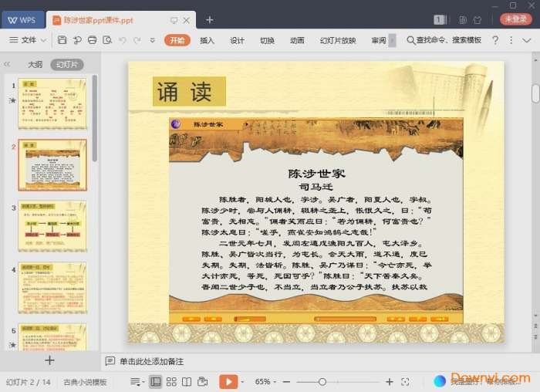Screen dimensions: 540x392
Task: Open the 插入 ribbon tab
Action: coord(207,40)
